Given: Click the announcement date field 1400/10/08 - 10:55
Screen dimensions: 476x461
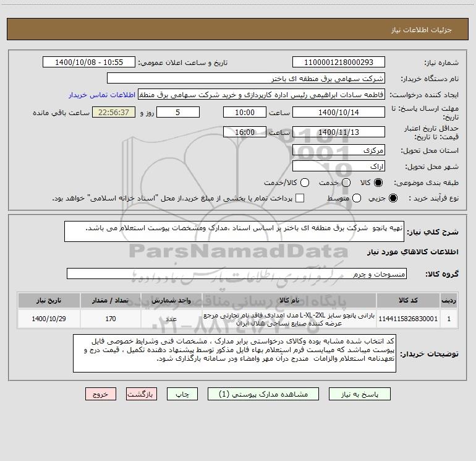Looking at the screenshot, I should 89,62.
